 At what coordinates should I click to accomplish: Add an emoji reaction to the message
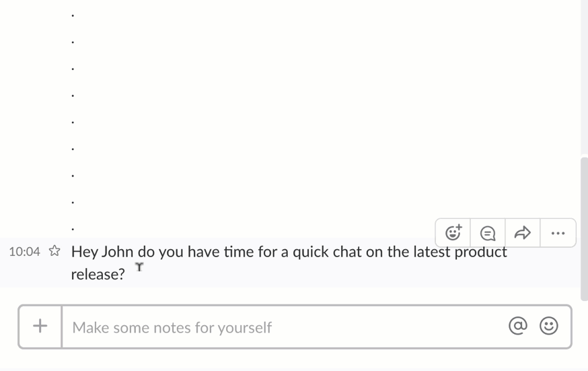[x=453, y=233]
